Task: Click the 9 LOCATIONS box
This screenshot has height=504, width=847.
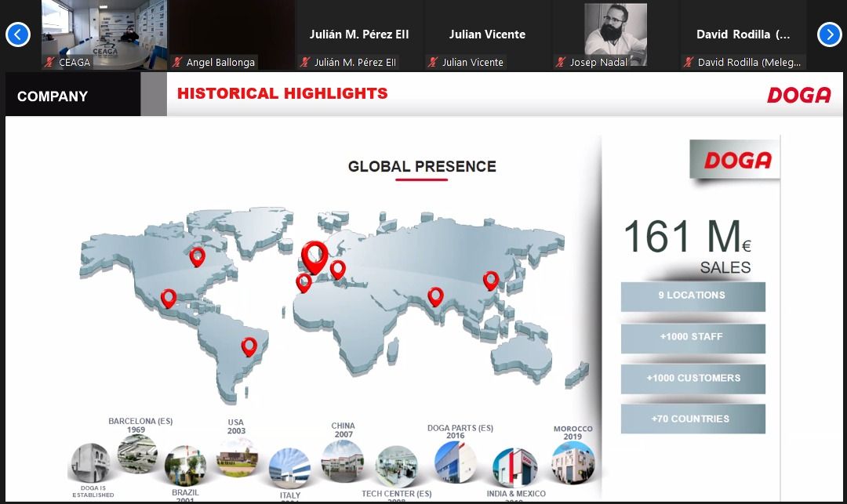Action: (693, 296)
